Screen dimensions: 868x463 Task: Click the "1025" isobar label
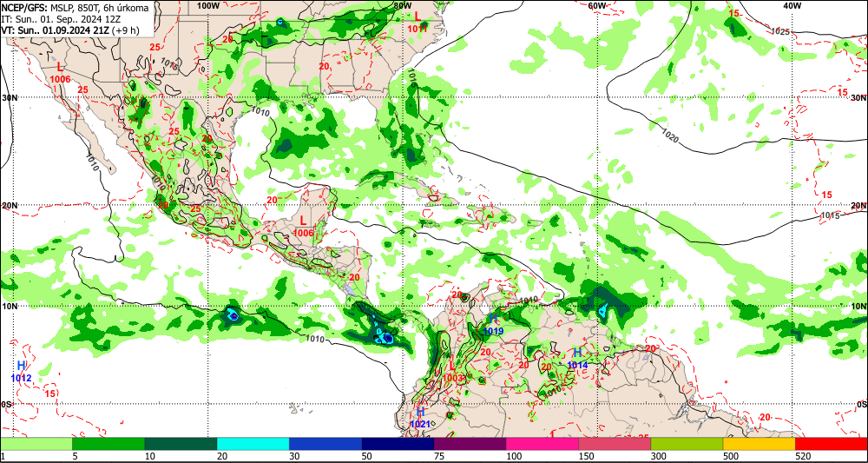click(779, 31)
